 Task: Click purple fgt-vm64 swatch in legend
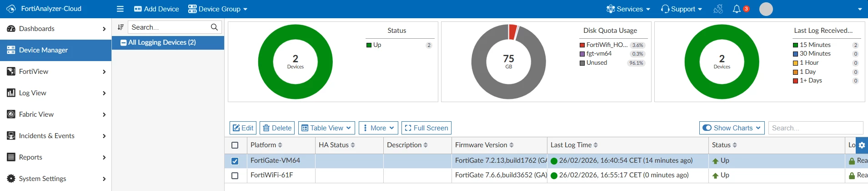pyautogui.click(x=582, y=54)
